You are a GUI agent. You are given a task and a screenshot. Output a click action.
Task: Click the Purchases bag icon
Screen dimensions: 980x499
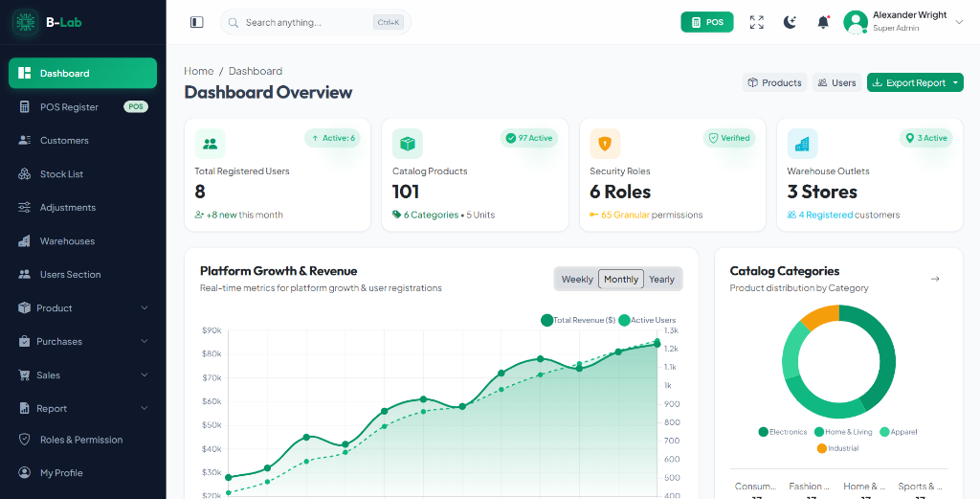24,341
